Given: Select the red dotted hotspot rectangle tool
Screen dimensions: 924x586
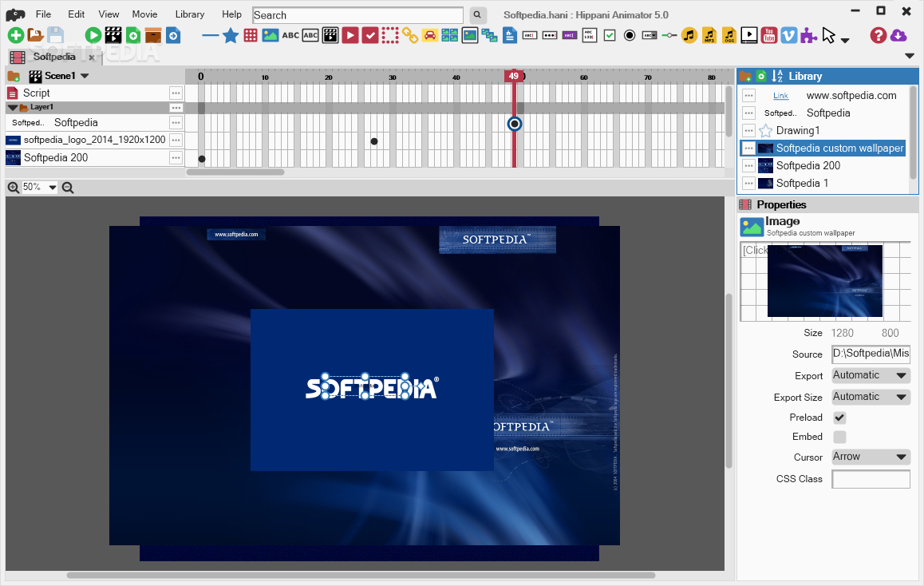Looking at the screenshot, I should [x=390, y=35].
